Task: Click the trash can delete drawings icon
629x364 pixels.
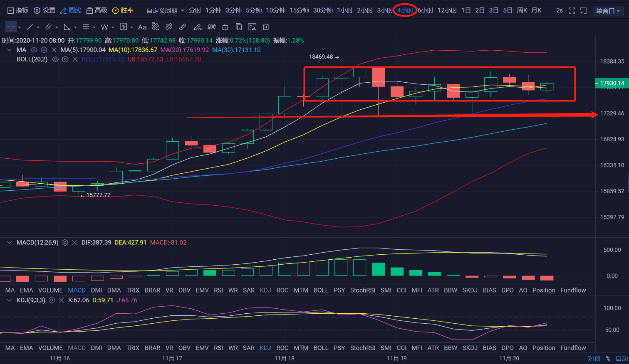Action: [x=266, y=27]
